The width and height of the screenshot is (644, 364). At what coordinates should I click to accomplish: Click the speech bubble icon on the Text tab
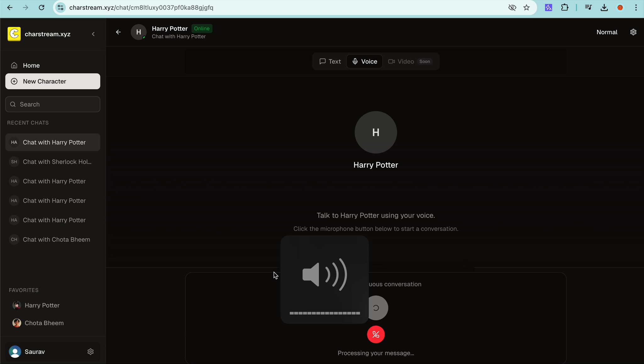pos(323,62)
